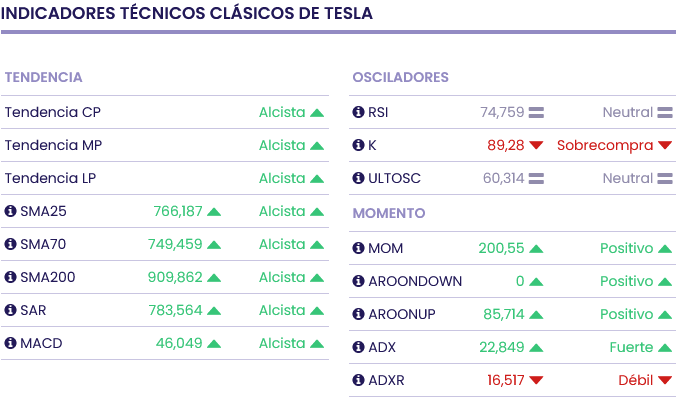Screen dimensions: 676x407
Task: Click the info icon next to SMA70
Action: tap(11, 244)
